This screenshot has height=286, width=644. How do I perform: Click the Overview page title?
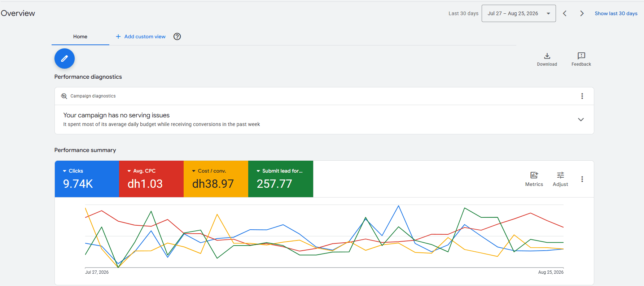(x=18, y=13)
